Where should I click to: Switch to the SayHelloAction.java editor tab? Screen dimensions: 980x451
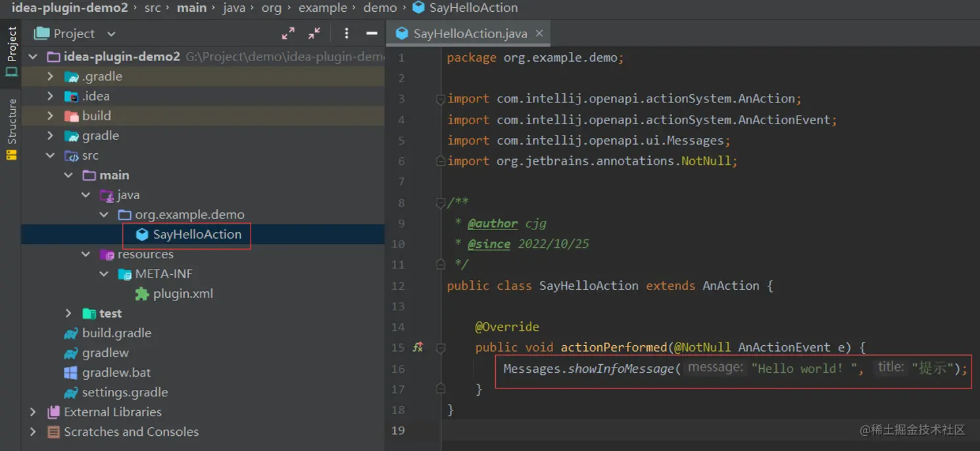click(470, 34)
